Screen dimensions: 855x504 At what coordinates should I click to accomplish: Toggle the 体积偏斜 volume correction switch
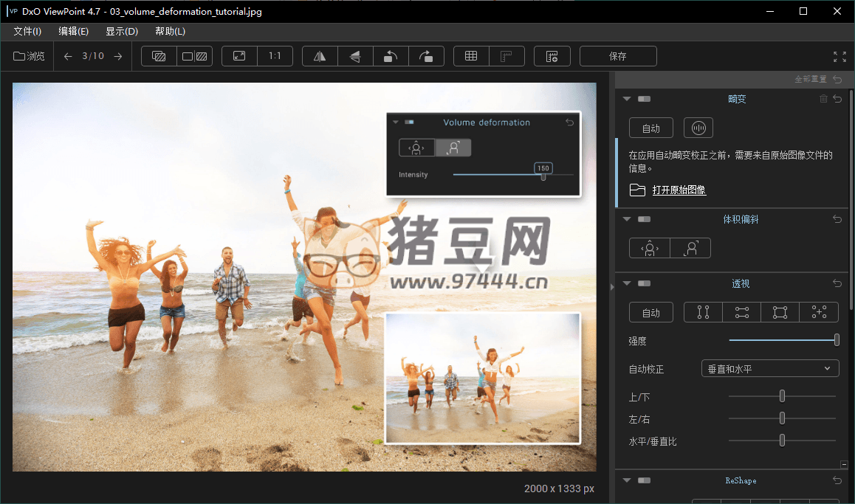645,219
